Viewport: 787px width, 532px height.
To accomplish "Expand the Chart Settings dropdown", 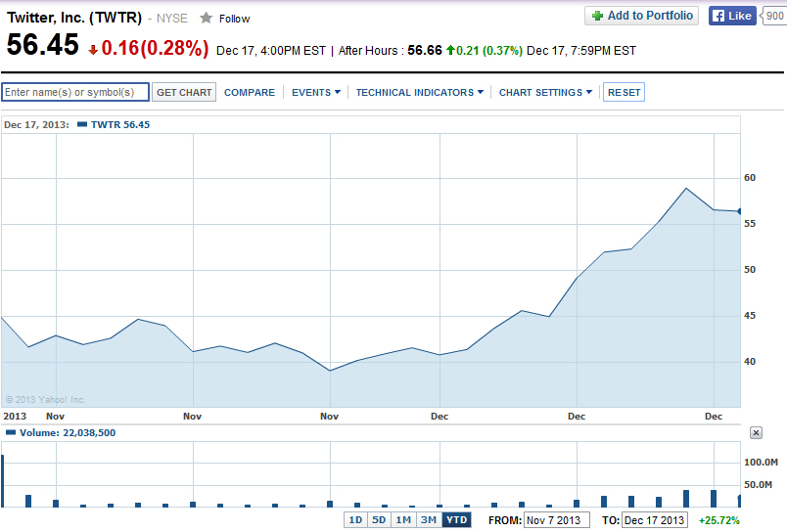I will click(545, 92).
